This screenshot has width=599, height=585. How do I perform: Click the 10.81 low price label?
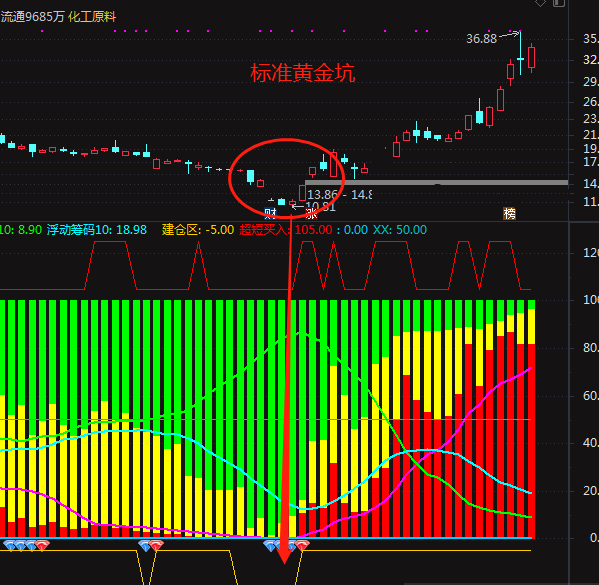tap(320, 207)
